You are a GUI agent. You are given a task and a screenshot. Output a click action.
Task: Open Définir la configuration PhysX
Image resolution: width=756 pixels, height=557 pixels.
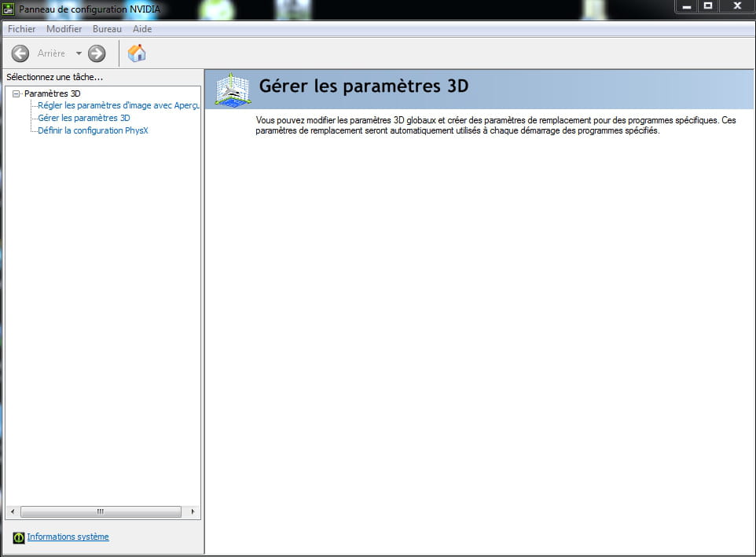[x=93, y=130]
